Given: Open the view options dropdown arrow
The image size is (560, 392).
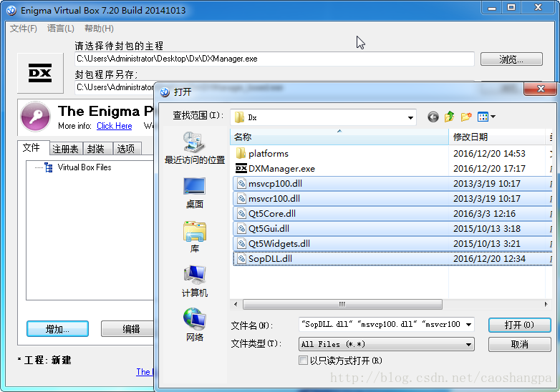Looking at the screenshot, I should (493, 117).
